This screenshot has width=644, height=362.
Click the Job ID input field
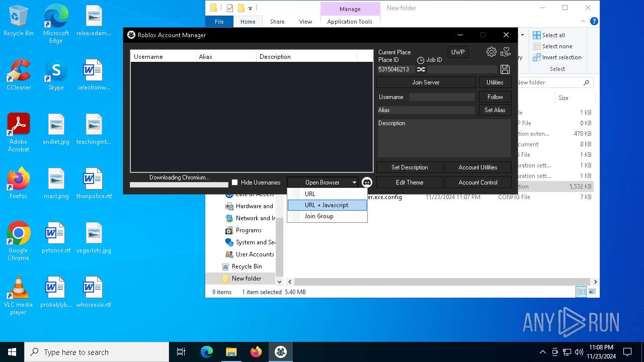462,69
